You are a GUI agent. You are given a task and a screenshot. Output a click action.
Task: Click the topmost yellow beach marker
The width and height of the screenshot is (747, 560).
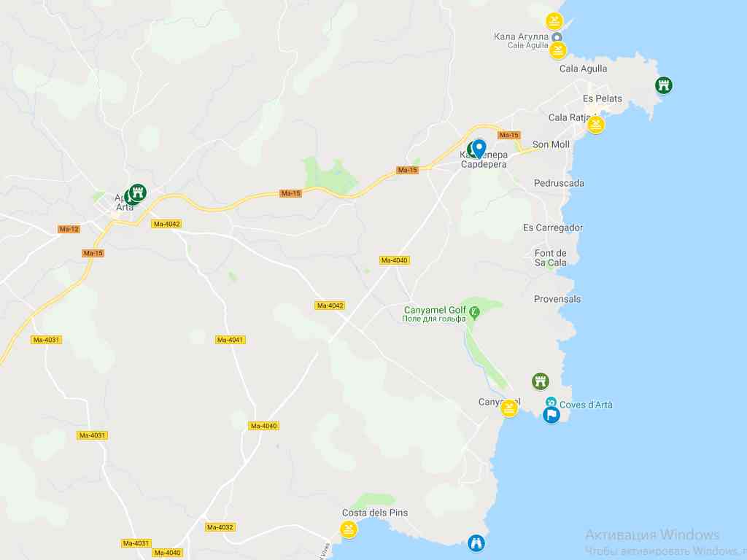click(x=554, y=21)
